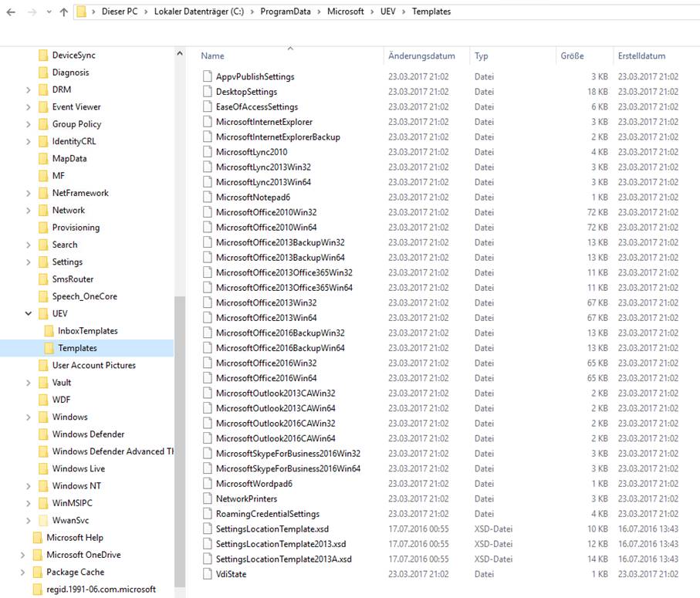Select MicrosoftLync2013Win64 file name
700x598 pixels.
coord(263,182)
